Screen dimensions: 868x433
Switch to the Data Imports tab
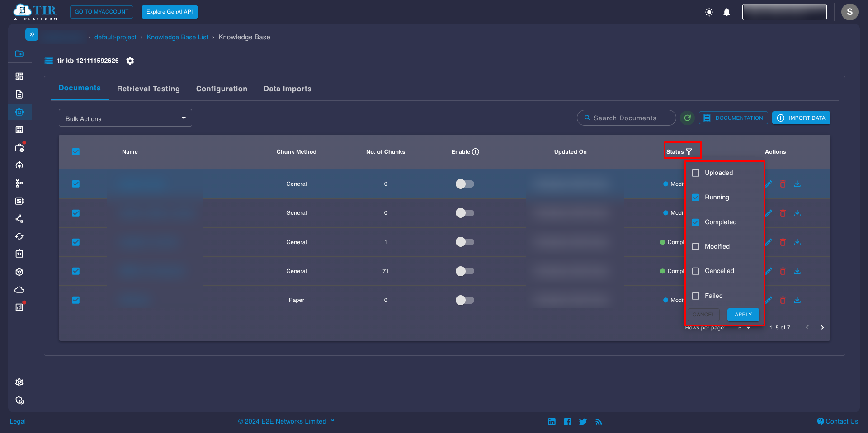tap(288, 89)
